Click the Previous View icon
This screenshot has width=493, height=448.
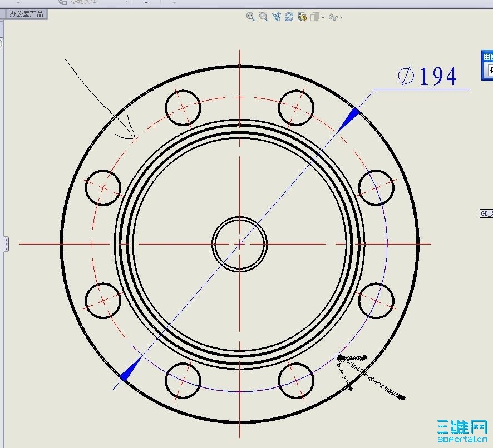277,17
